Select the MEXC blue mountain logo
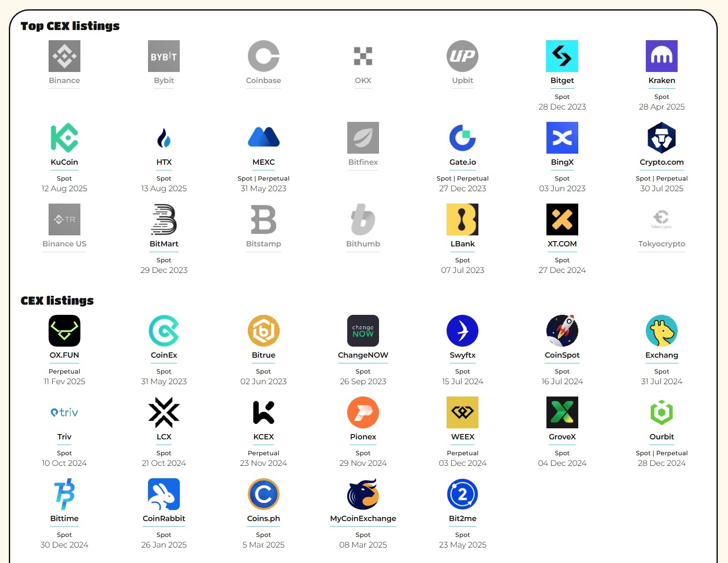 pos(263,138)
